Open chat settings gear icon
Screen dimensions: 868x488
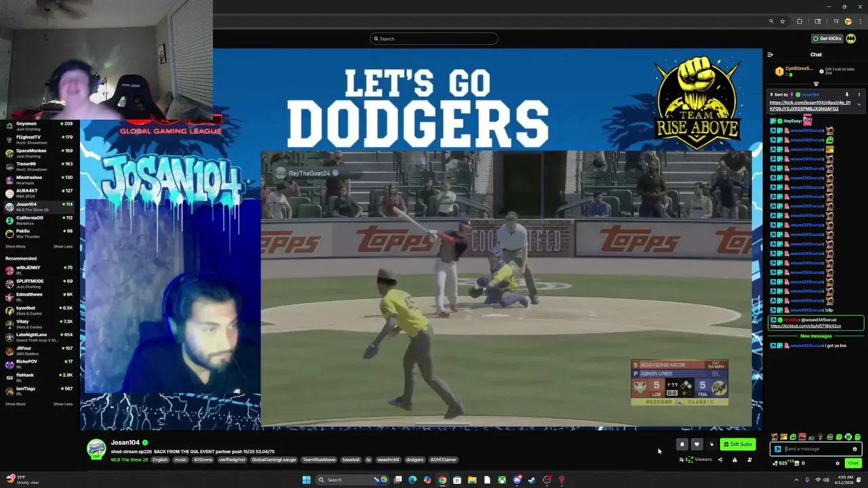coord(837,464)
